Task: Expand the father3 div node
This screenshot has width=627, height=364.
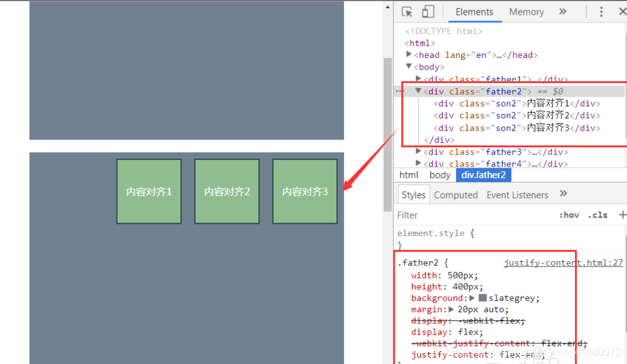Action: 418,151
